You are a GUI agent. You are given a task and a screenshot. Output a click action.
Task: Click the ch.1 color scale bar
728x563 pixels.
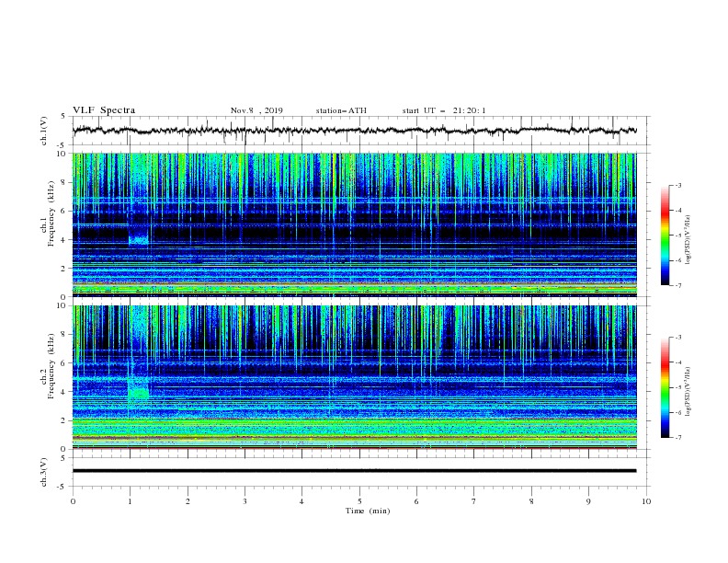(x=665, y=236)
